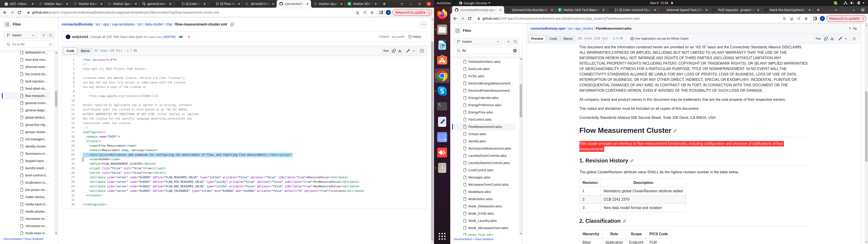
Task: Collapse the right window's Files sidebar
Action: 457,31
